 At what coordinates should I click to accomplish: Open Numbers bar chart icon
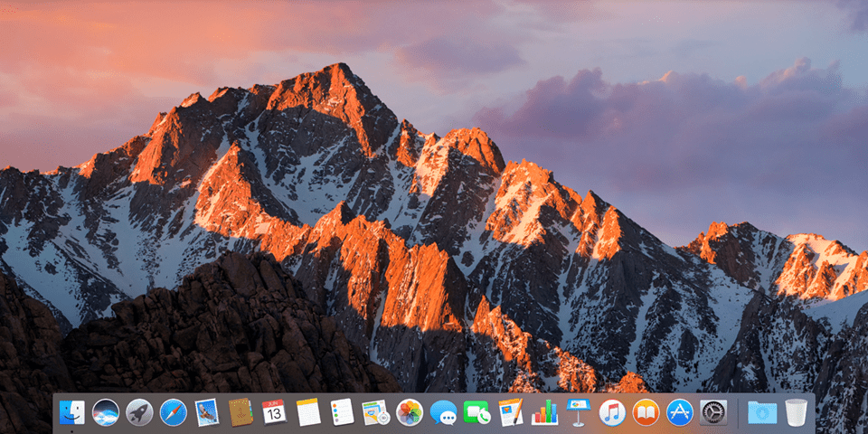coord(544,412)
